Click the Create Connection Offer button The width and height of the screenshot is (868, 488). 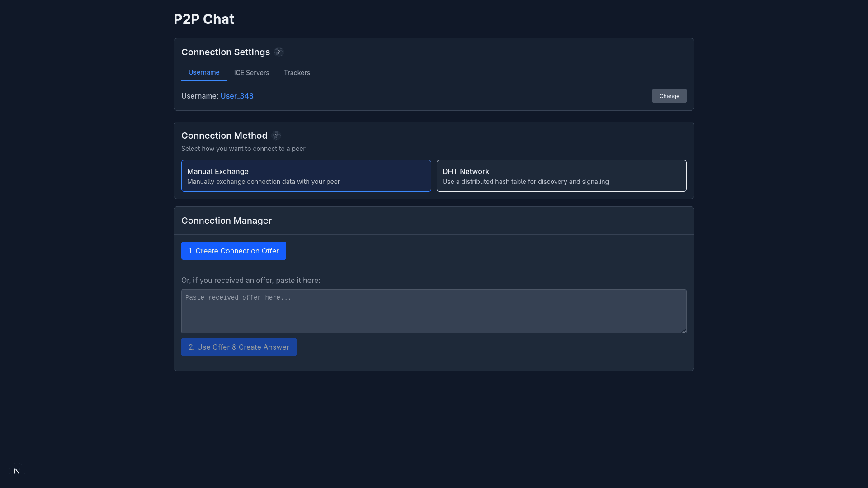[233, 251]
